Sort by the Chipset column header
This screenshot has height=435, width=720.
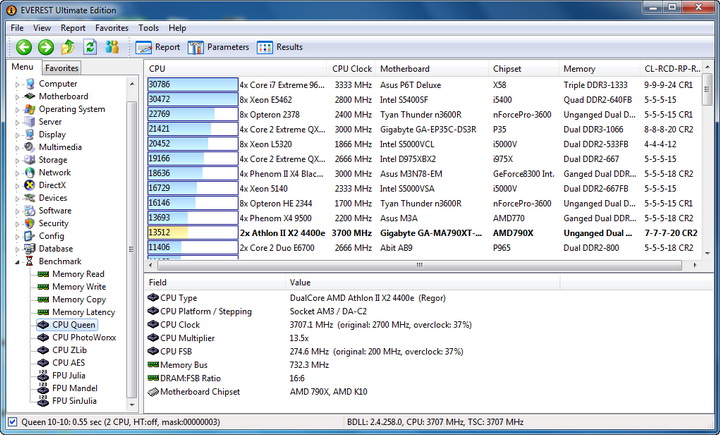[523, 68]
